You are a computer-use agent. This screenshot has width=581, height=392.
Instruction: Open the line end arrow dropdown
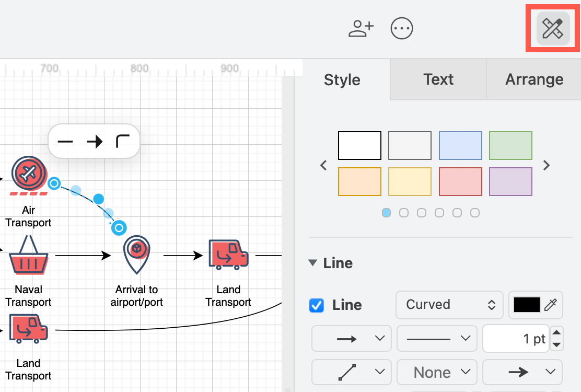522,372
